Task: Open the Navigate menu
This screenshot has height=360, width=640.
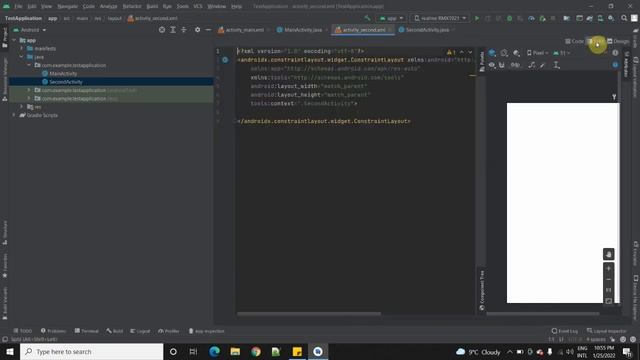Action: pyautogui.click(x=67, y=7)
